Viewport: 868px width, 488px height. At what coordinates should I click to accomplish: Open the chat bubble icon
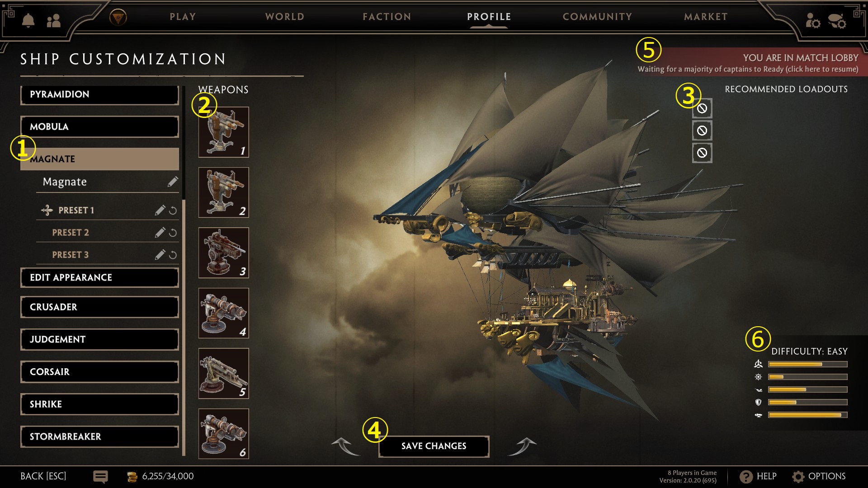(x=100, y=477)
